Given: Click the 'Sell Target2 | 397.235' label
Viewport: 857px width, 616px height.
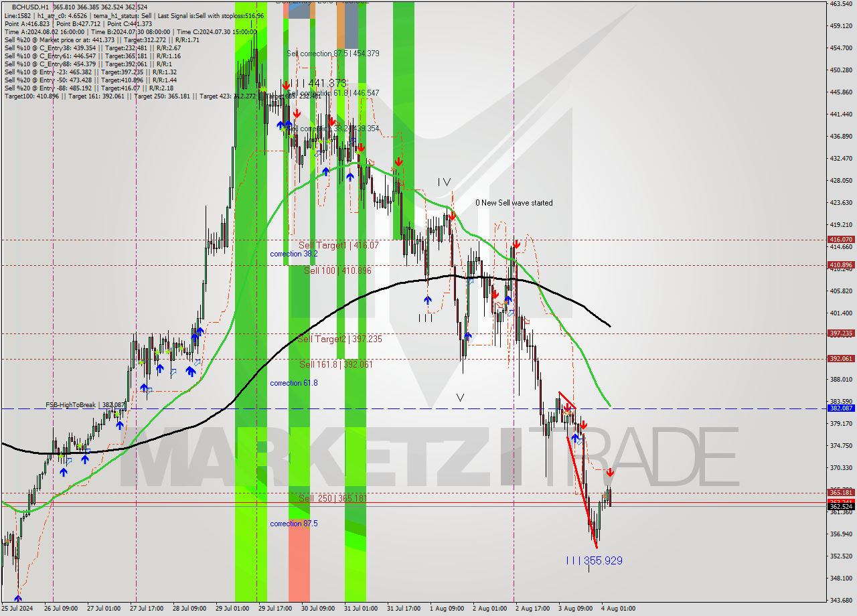Looking at the screenshot, I should 340,339.
